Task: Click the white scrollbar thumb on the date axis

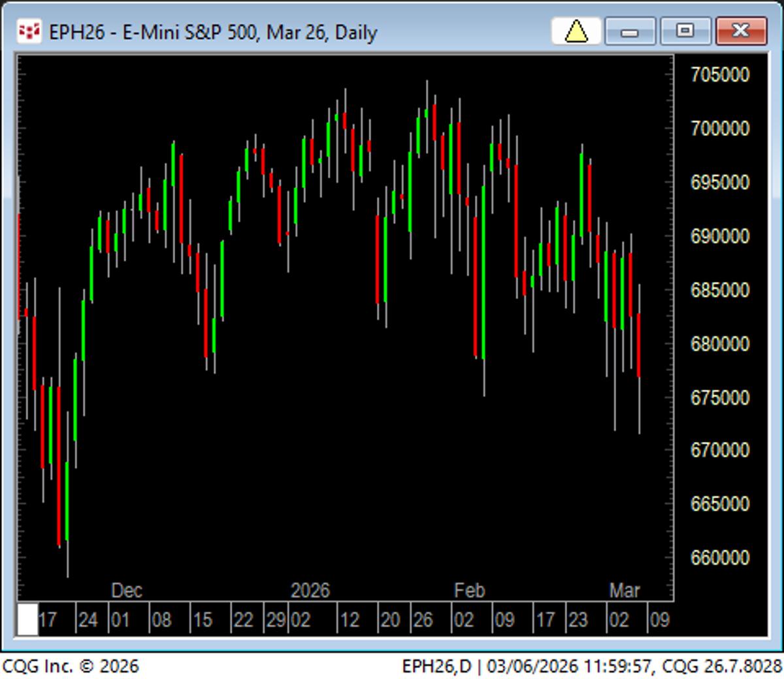Action: click(x=27, y=619)
